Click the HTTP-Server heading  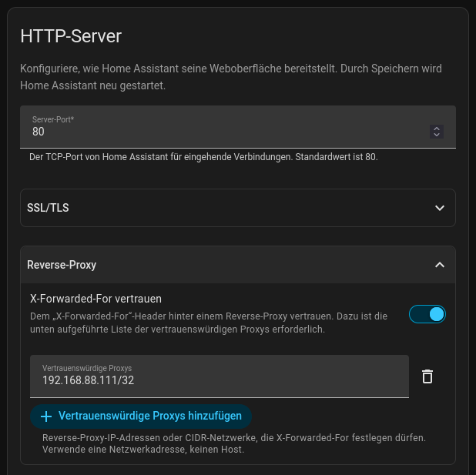pyautogui.click(x=71, y=36)
